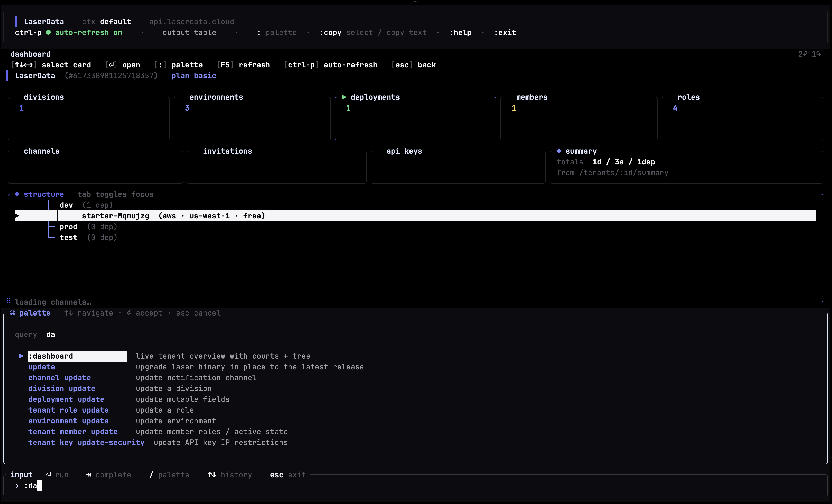
Task: Click esc back hint
Action: (x=414, y=65)
